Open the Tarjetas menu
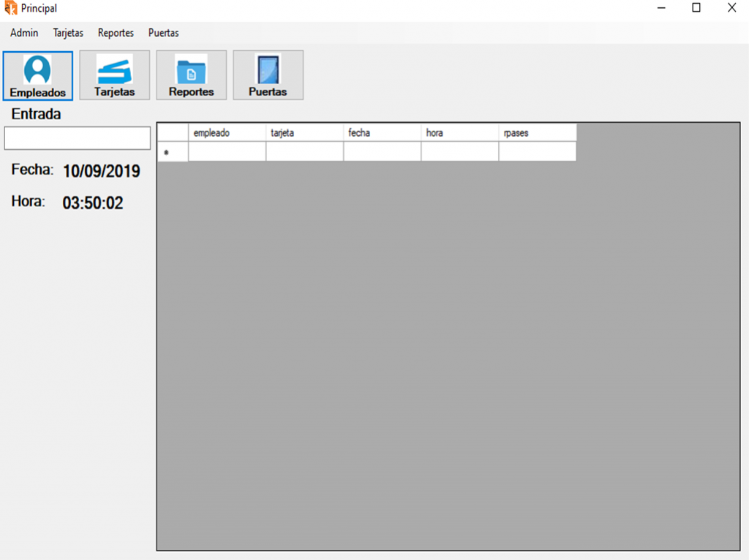This screenshot has width=749, height=560. click(x=68, y=33)
